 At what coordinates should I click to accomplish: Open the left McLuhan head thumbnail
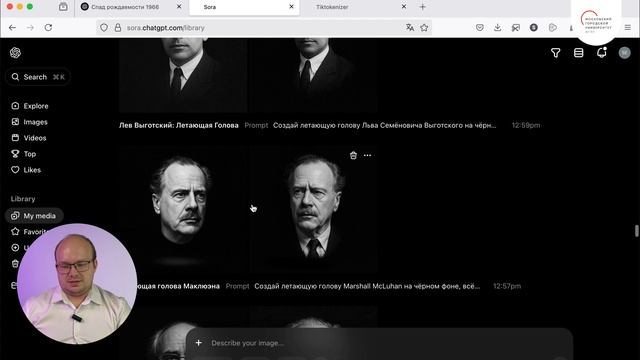pyautogui.click(x=182, y=209)
